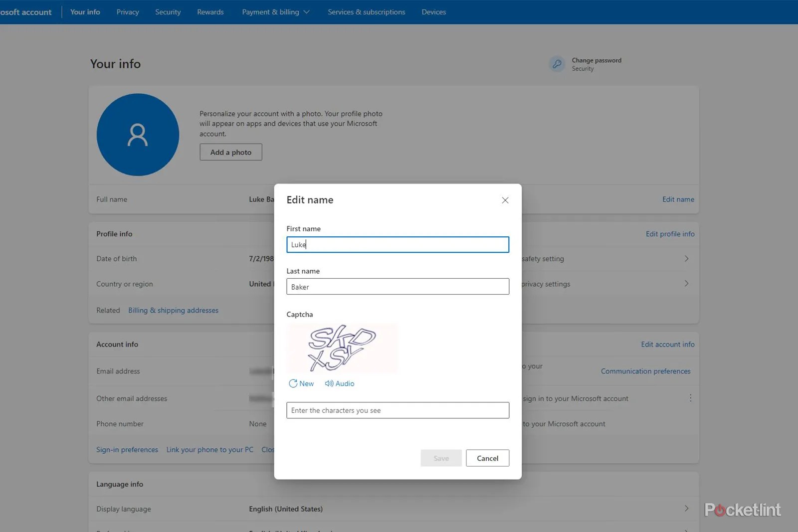This screenshot has width=798, height=532.
Task: Close the Edit name dialog with the X
Action: 505,200
